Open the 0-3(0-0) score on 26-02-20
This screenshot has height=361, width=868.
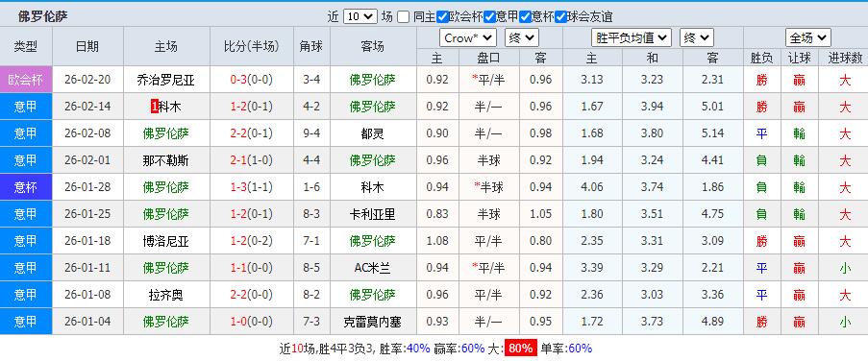pyautogui.click(x=251, y=80)
